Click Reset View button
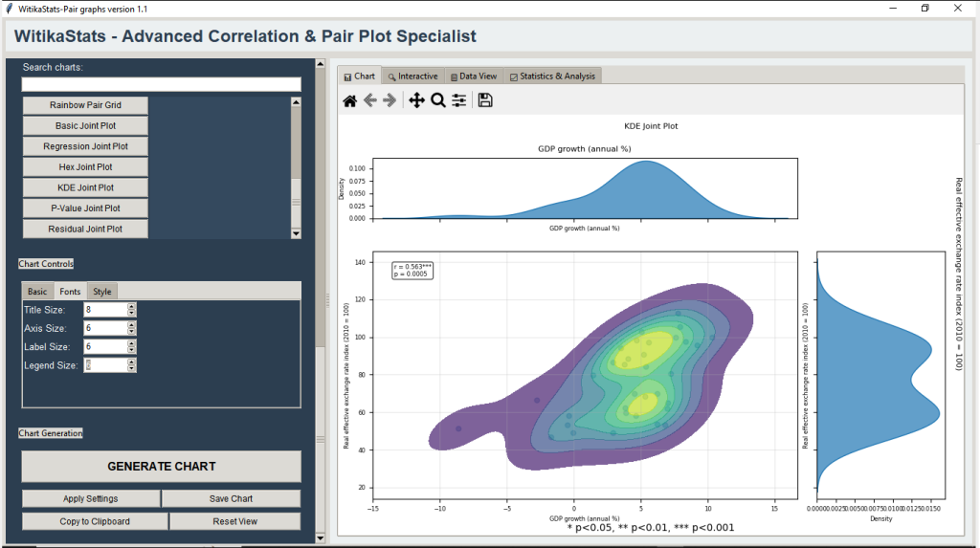 pyautogui.click(x=235, y=521)
